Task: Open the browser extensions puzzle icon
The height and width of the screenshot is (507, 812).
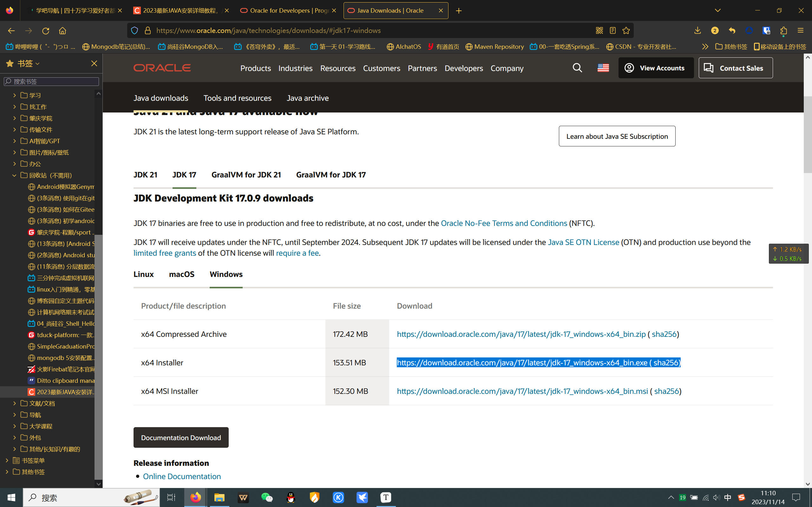Action: tap(783, 30)
